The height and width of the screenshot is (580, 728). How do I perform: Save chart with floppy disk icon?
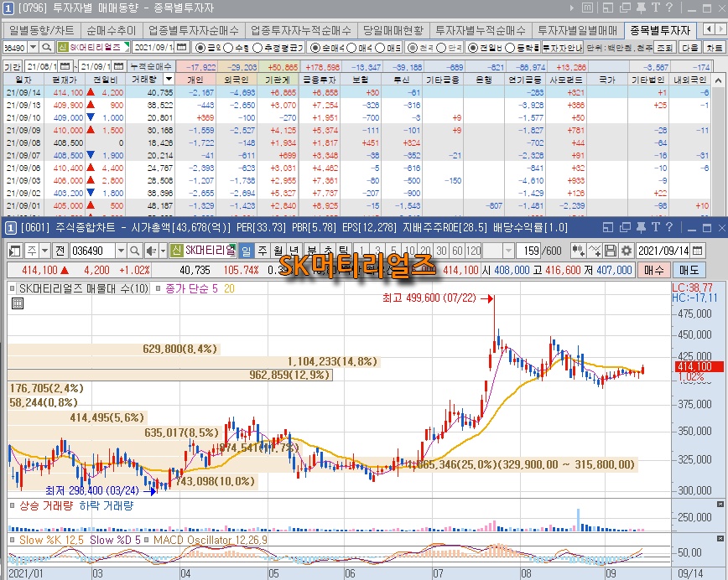tap(611, 251)
